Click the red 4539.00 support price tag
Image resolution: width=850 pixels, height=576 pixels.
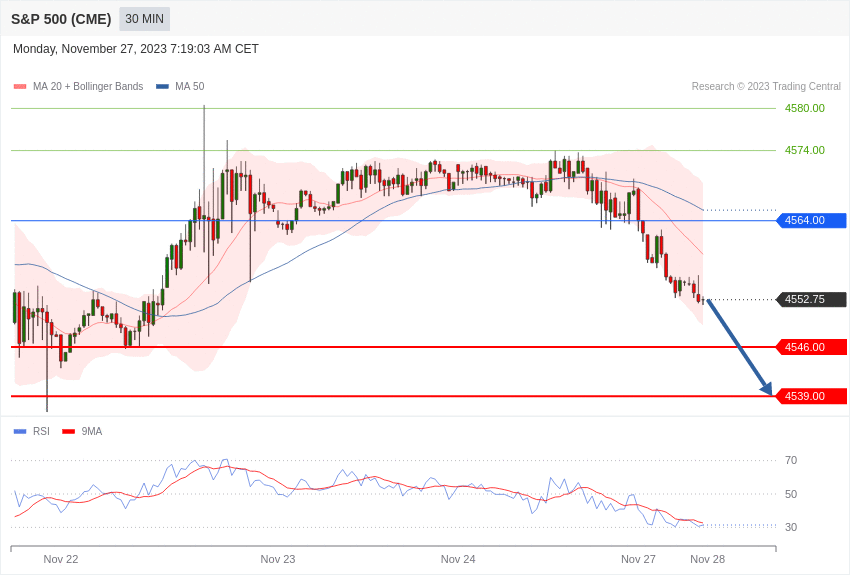pos(812,396)
